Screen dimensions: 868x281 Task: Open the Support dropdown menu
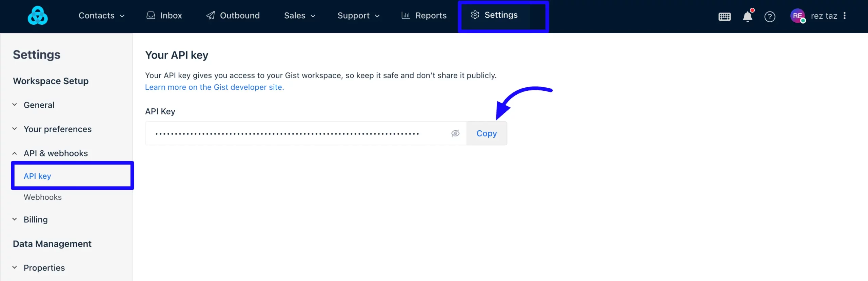[x=358, y=16]
